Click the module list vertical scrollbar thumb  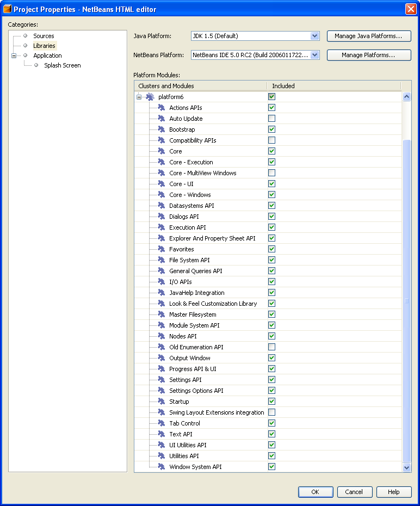pyautogui.click(x=406, y=301)
